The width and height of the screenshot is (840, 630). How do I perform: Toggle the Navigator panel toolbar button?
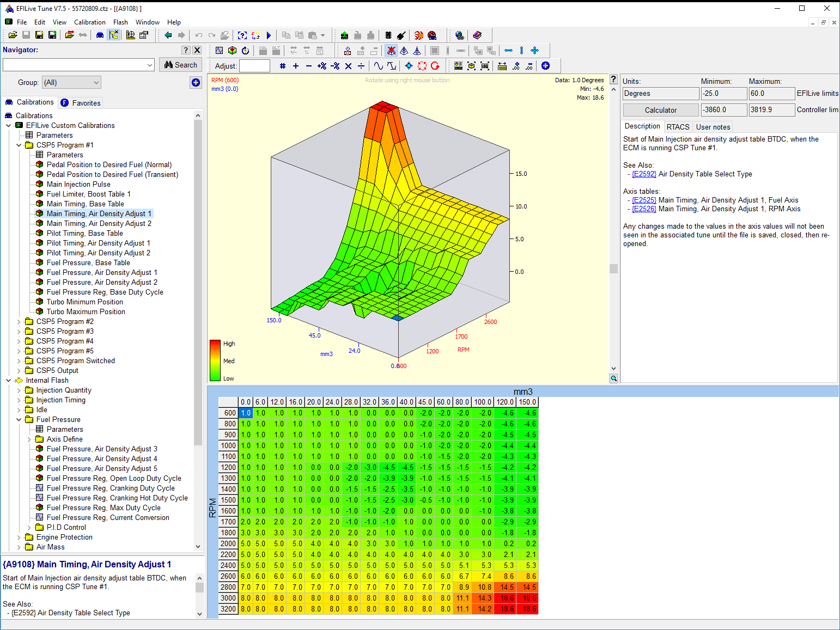tap(114, 35)
